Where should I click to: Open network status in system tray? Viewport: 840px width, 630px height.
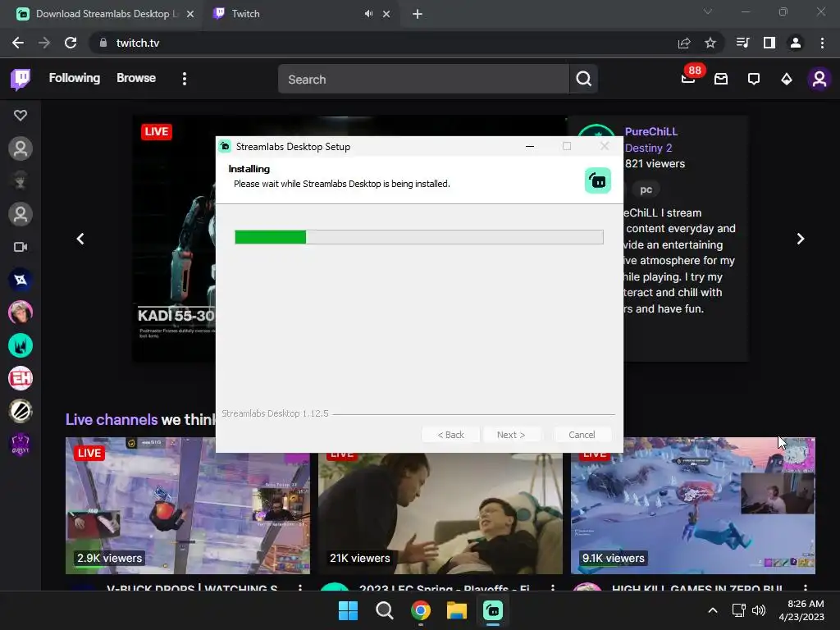click(x=739, y=610)
